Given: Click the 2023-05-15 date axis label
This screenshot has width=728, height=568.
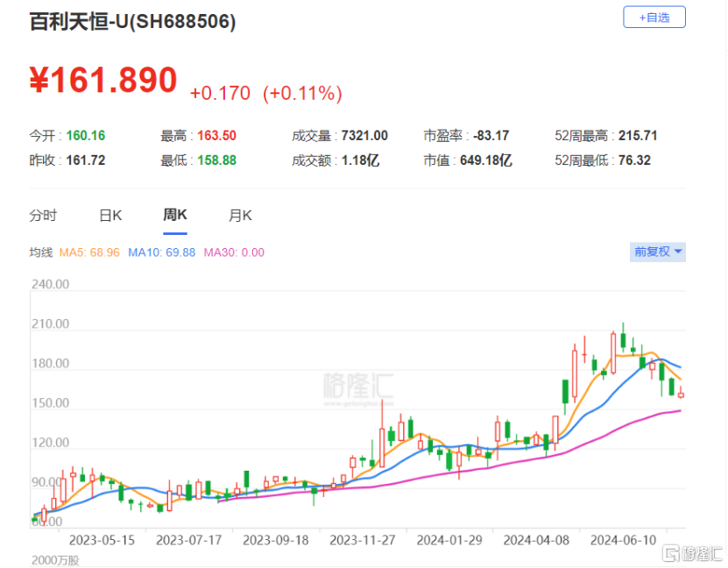Looking at the screenshot, I should click(x=102, y=540).
